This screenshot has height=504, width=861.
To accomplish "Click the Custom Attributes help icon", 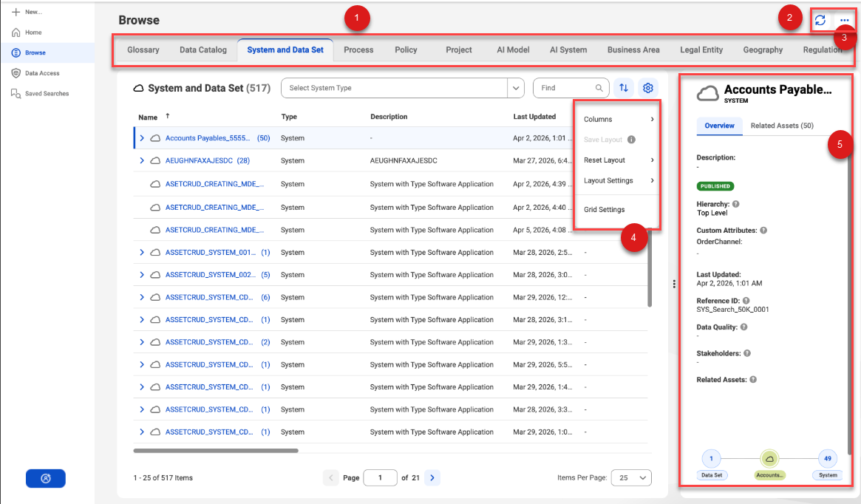I will coord(763,230).
